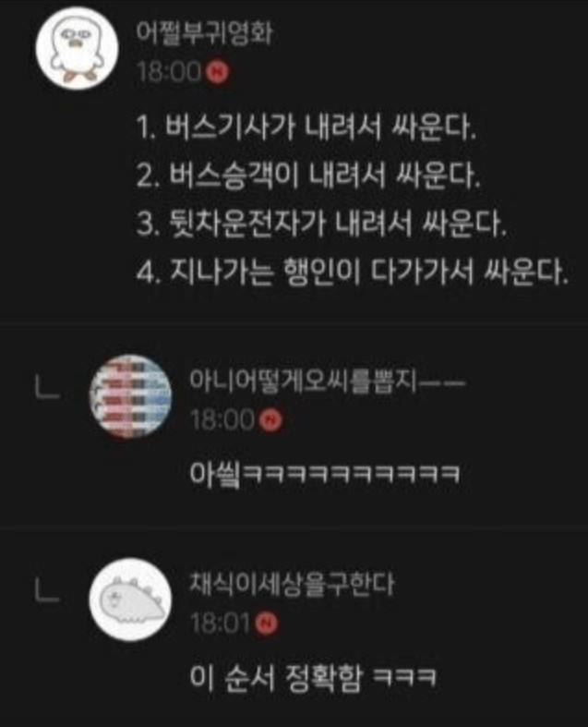Select the 18:01 timestamp

221,624
